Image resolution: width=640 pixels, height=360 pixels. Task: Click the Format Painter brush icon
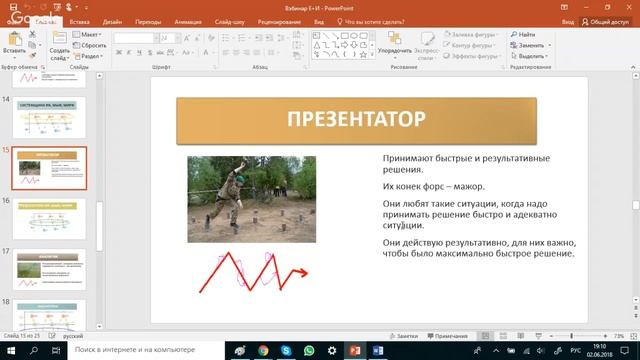(33, 55)
